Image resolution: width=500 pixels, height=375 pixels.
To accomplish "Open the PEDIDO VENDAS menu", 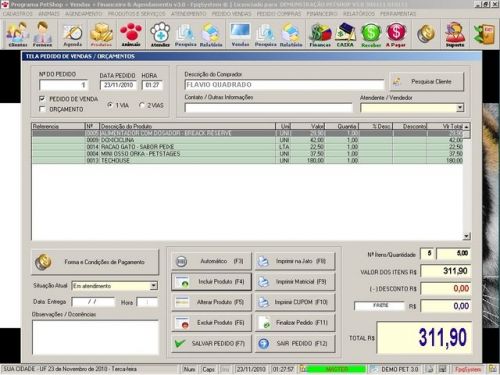I will point(231,14).
